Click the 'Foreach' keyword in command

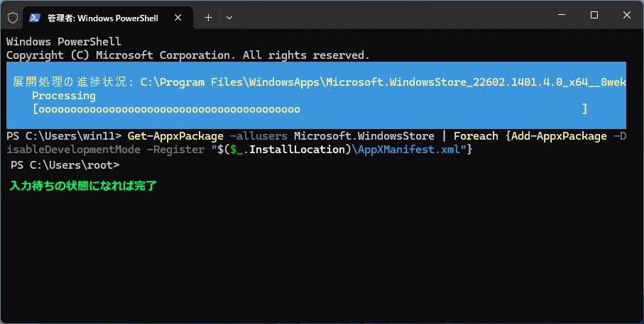tap(476, 136)
